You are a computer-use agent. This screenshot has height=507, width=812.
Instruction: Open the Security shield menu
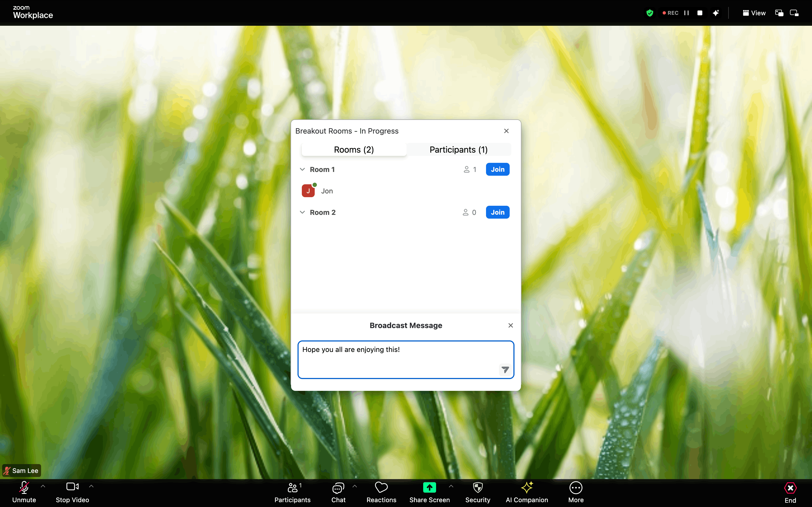coord(477,488)
